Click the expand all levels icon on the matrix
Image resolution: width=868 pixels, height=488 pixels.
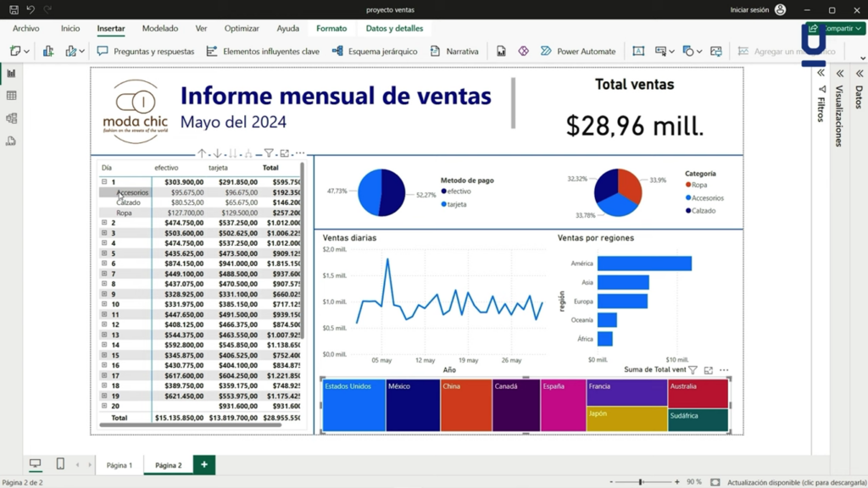248,154
